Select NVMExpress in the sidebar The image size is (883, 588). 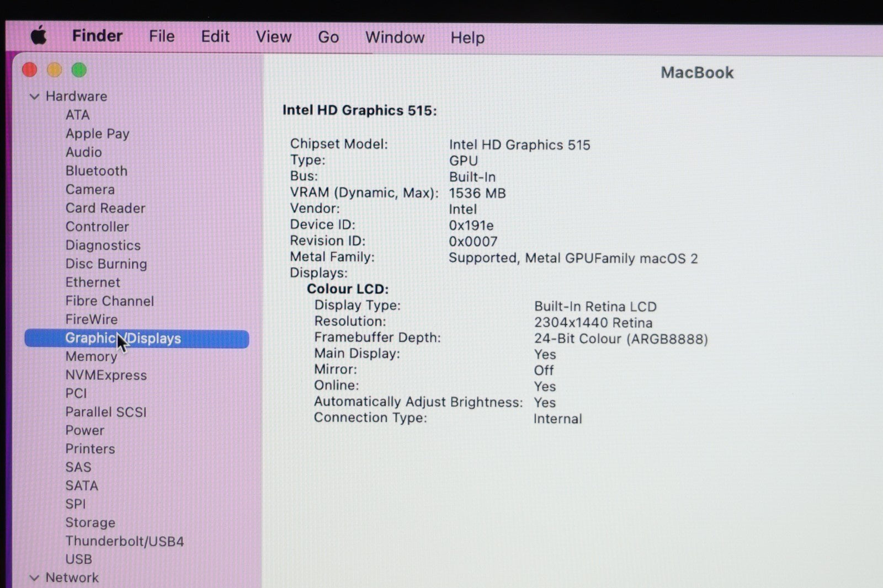[106, 375]
